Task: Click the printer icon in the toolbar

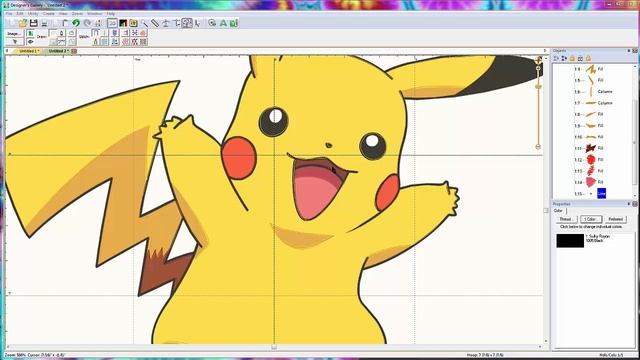Action: coord(44,23)
